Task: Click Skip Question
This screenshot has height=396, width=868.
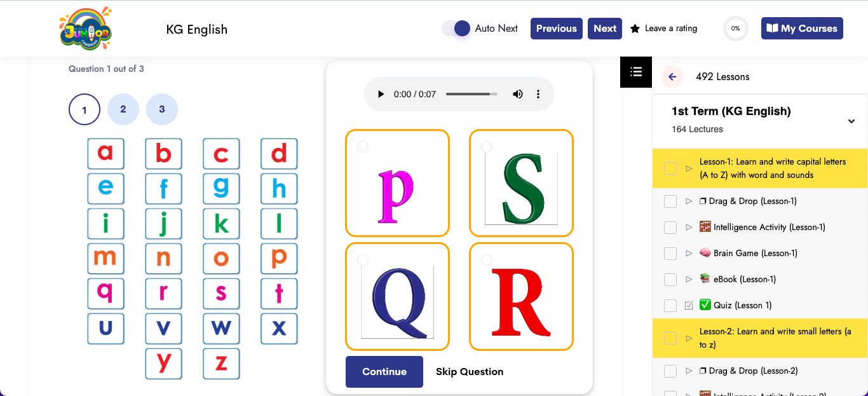Action: tap(469, 371)
